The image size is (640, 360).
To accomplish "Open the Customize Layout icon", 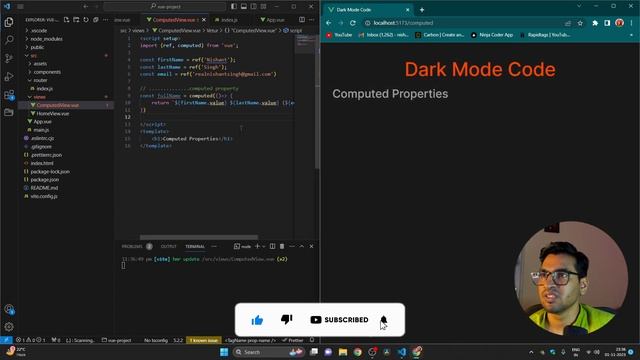I will click(x=264, y=7).
